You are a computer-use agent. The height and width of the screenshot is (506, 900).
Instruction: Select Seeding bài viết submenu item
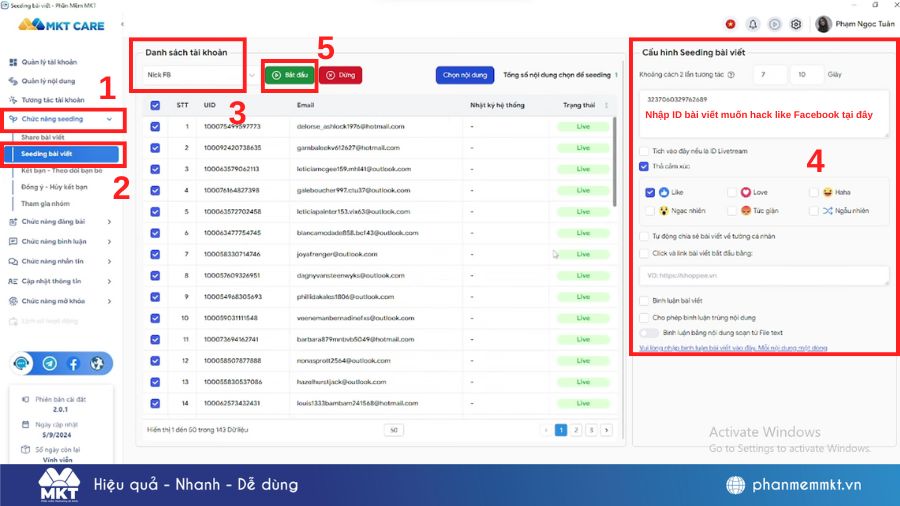(x=61, y=154)
